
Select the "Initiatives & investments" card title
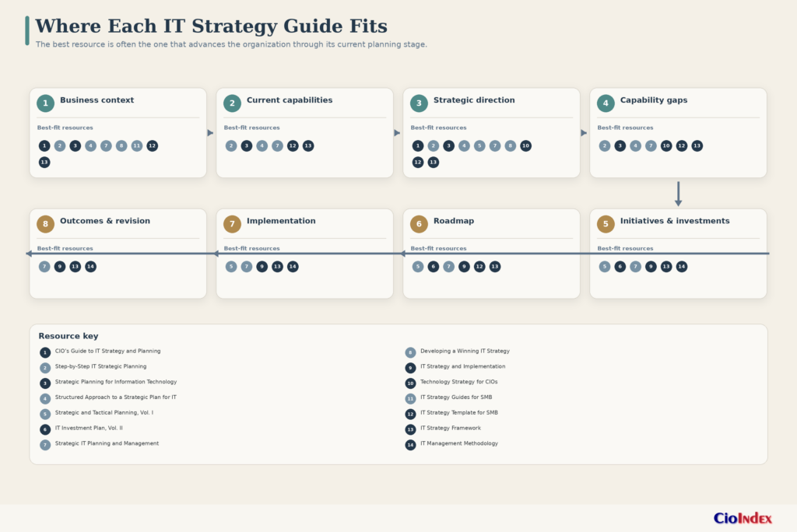click(x=675, y=221)
